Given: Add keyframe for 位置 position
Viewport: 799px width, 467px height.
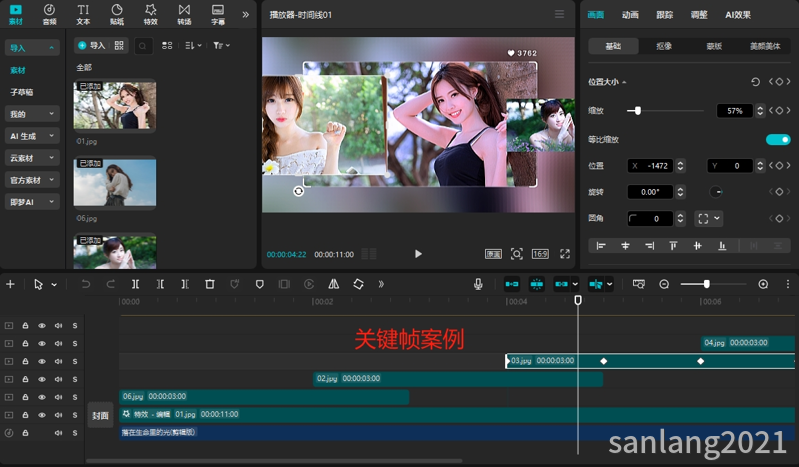Looking at the screenshot, I should 779,165.
